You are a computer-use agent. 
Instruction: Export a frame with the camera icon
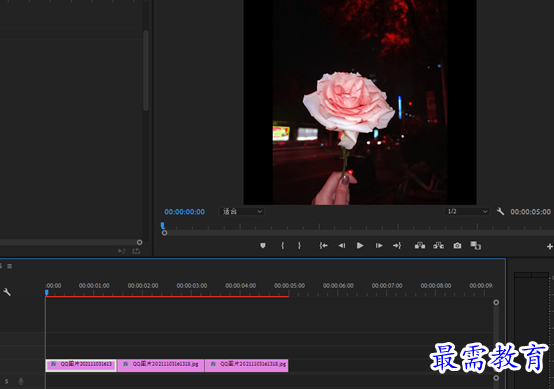(457, 246)
